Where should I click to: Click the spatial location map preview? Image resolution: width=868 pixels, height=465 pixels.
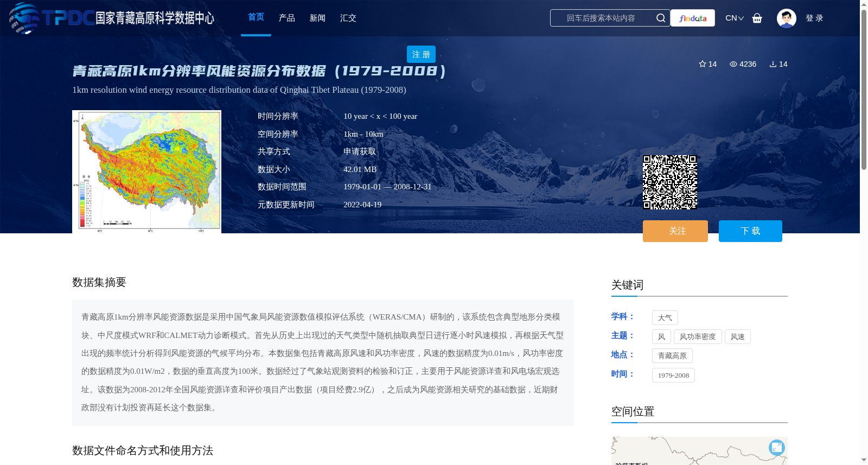699,451
